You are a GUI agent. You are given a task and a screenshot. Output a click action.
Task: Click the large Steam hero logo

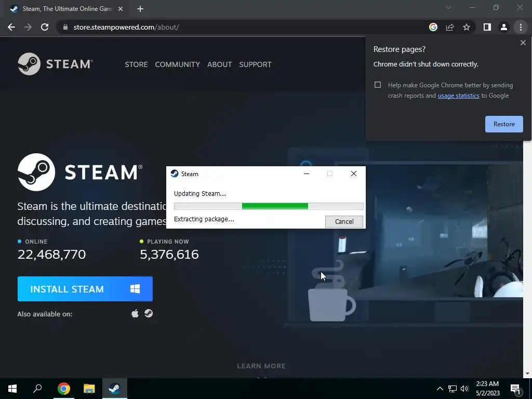(x=80, y=172)
